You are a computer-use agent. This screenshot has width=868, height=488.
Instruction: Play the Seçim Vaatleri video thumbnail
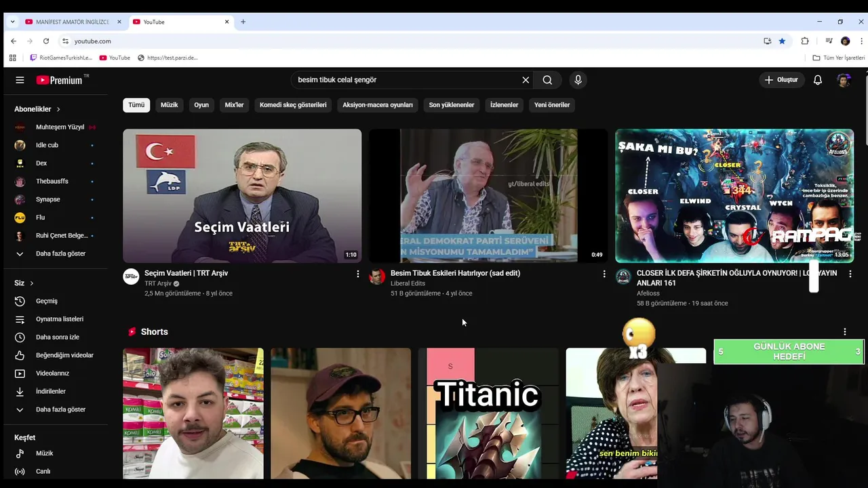pos(242,196)
